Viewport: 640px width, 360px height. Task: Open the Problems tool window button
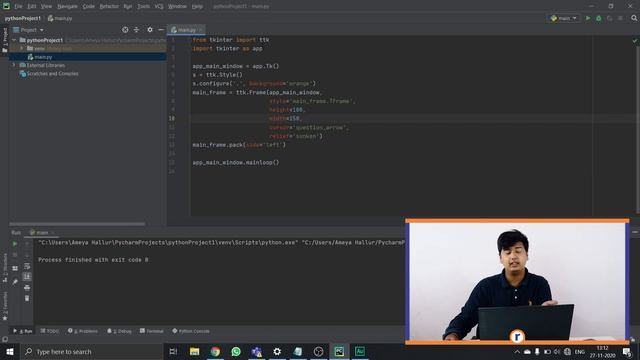click(82, 331)
